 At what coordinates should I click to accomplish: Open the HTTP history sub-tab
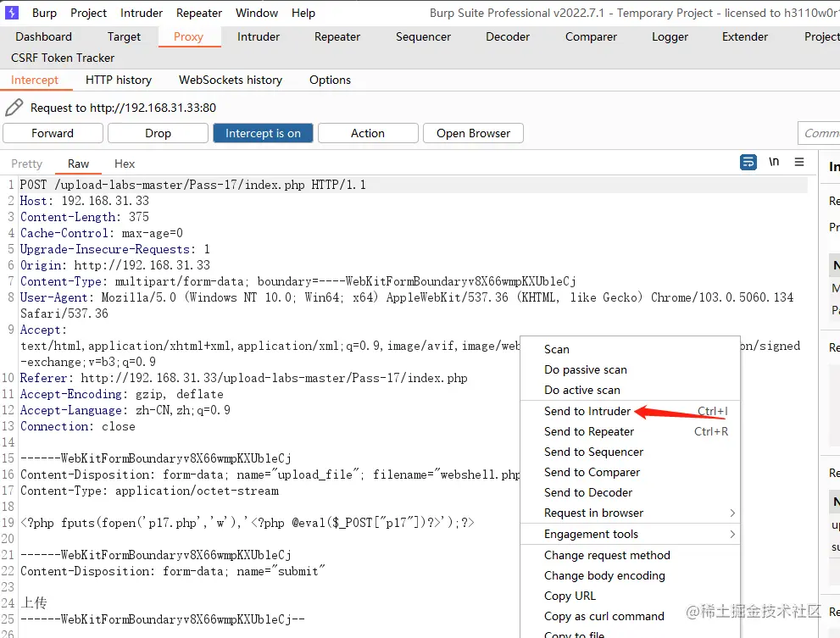pos(119,80)
